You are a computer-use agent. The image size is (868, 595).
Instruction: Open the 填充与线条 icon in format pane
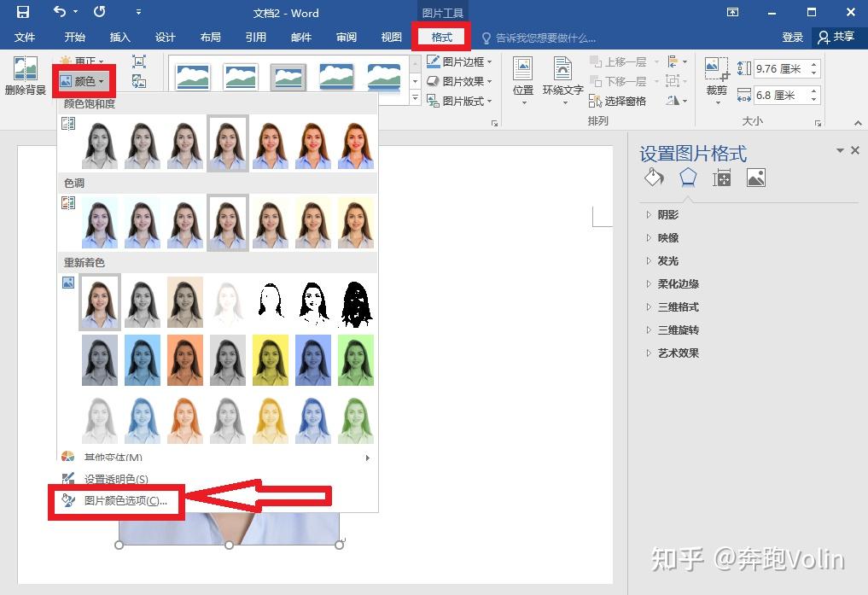[654, 177]
